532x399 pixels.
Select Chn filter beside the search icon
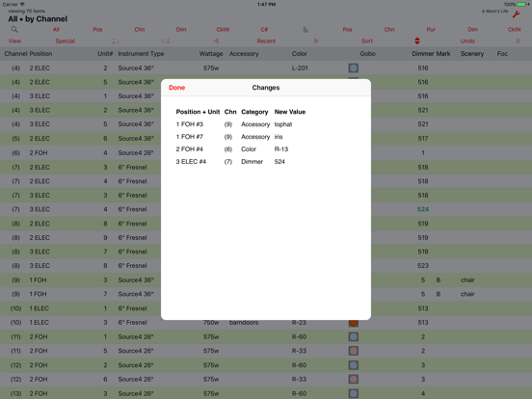(x=140, y=30)
